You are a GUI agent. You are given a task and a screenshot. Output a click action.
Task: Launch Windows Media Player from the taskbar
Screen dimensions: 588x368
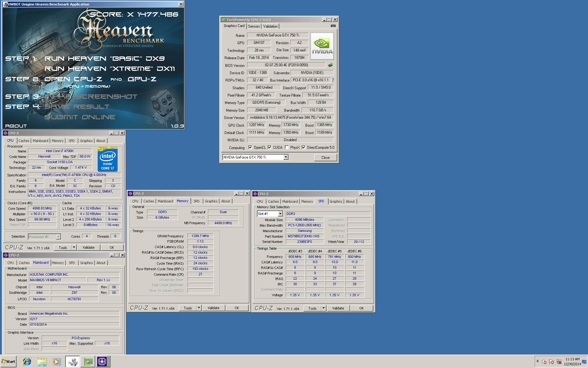pyautogui.click(x=57, y=362)
